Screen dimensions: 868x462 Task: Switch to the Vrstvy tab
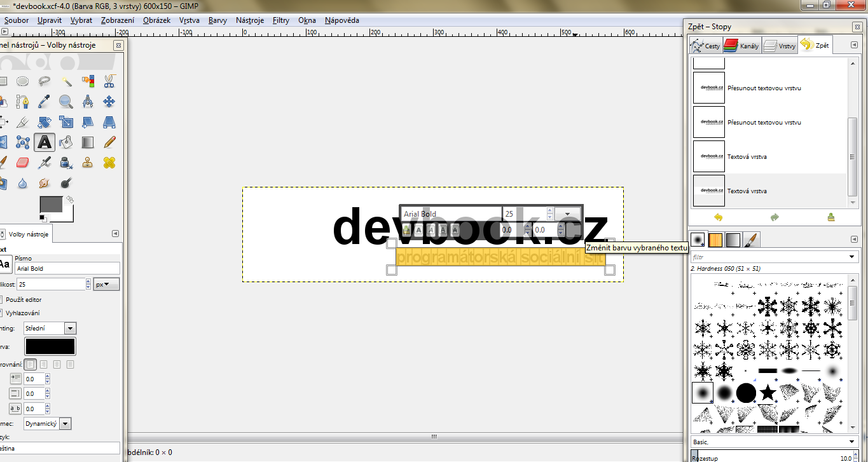tap(780, 46)
